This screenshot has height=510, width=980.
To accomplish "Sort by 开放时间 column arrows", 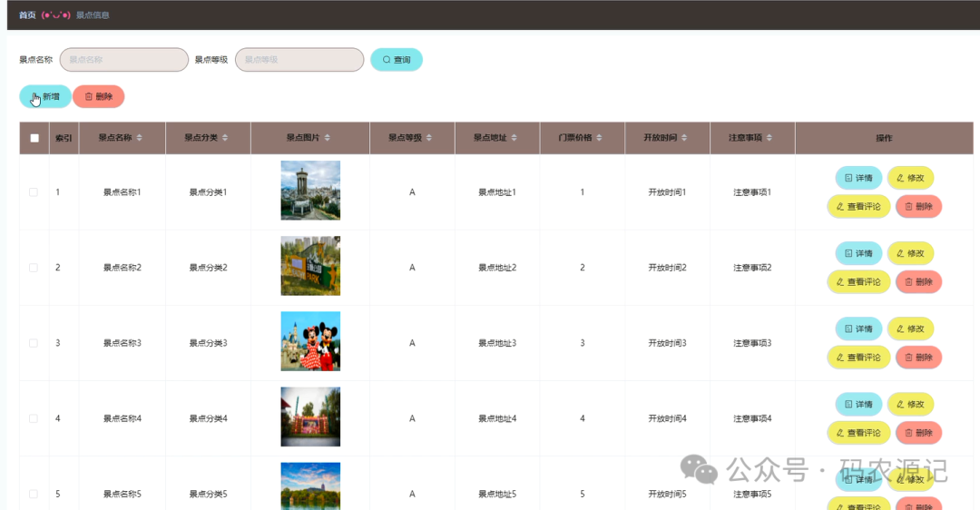I will [684, 138].
